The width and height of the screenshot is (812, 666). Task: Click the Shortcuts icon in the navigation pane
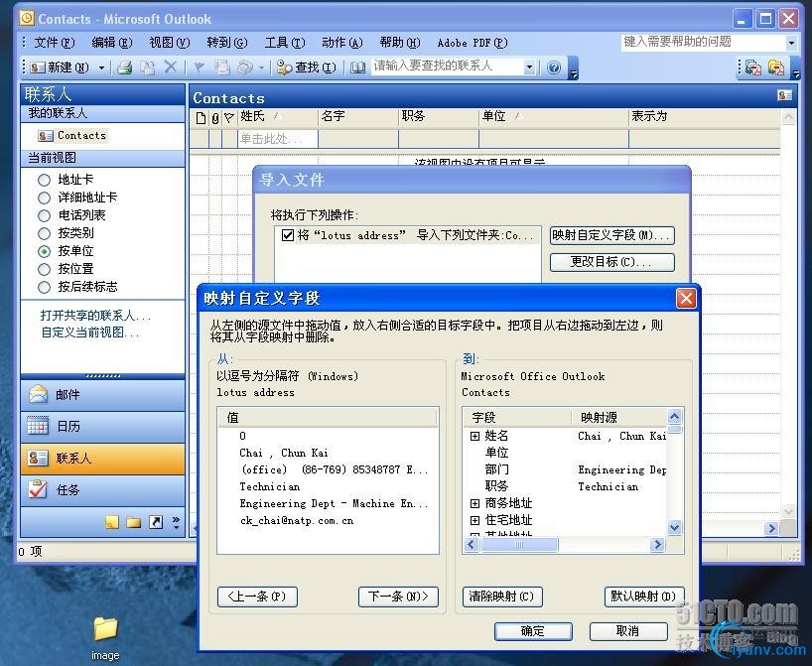point(156,522)
